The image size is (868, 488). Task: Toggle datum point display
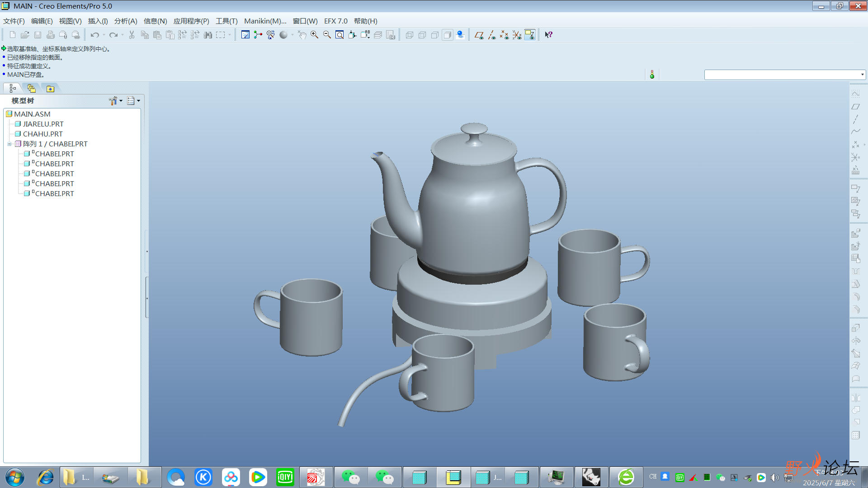(x=505, y=35)
